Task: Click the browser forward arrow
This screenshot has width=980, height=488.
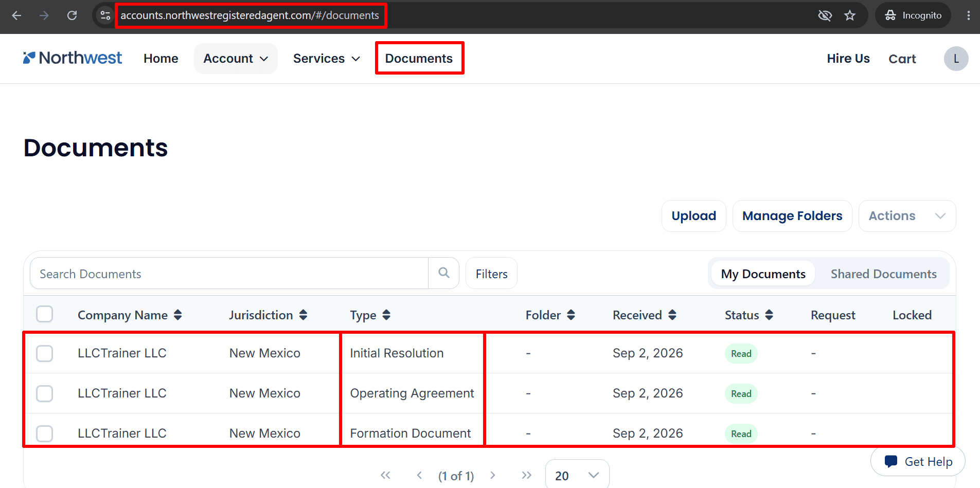Action: [x=44, y=15]
